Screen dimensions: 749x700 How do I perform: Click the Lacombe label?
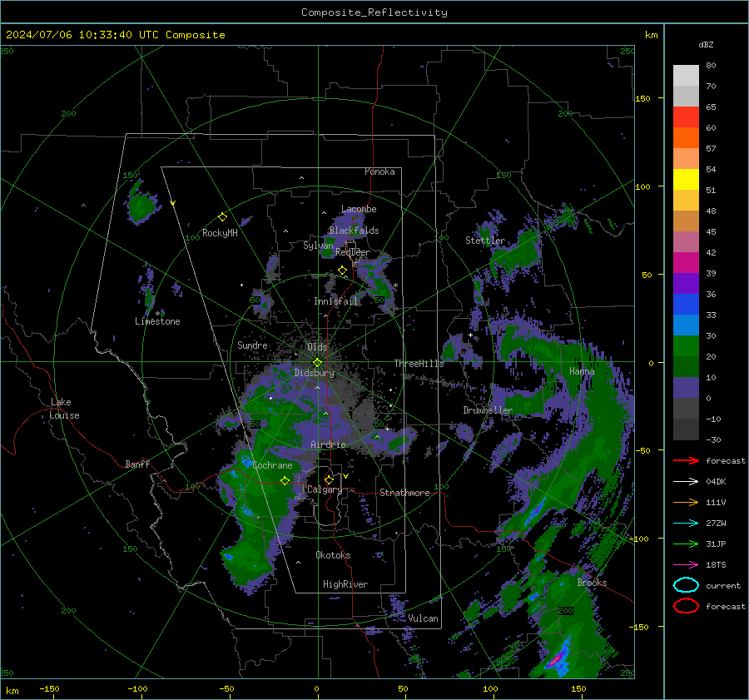pos(359,209)
